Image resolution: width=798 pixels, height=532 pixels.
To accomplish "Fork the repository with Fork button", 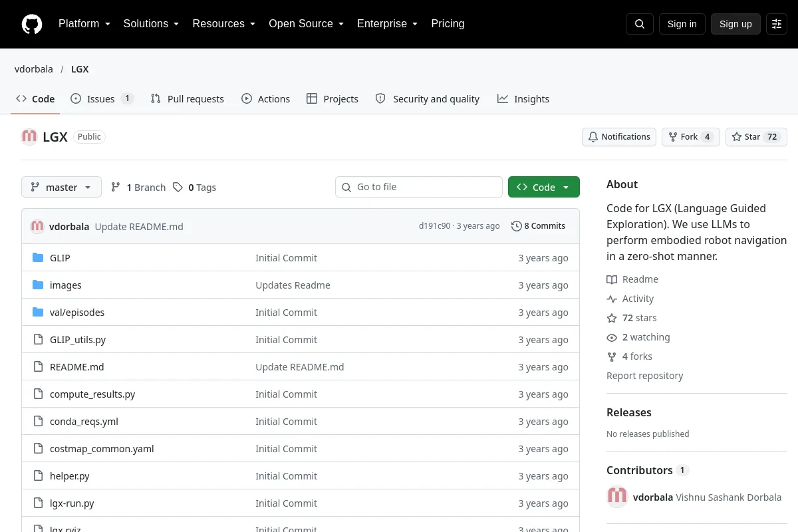I will (690, 137).
